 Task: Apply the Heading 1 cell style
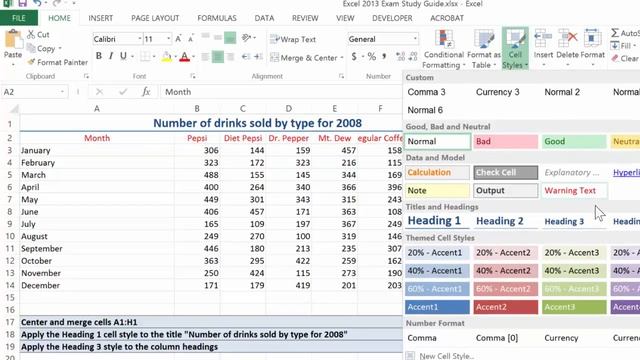(437, 221)
